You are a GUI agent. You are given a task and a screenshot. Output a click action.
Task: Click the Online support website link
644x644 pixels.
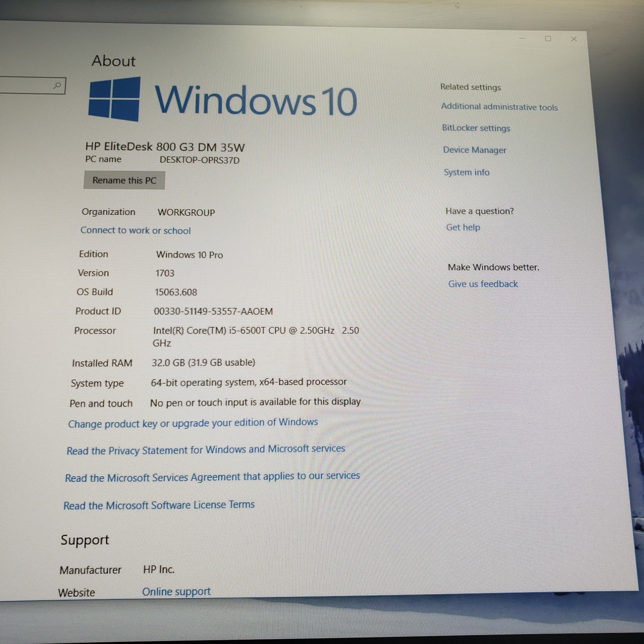(x=176, y=592)
